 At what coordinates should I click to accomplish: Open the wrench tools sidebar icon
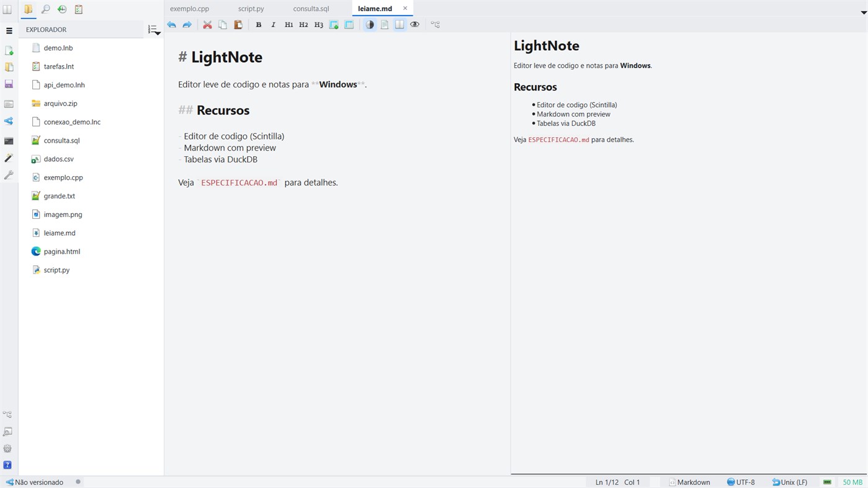point(9,175)
